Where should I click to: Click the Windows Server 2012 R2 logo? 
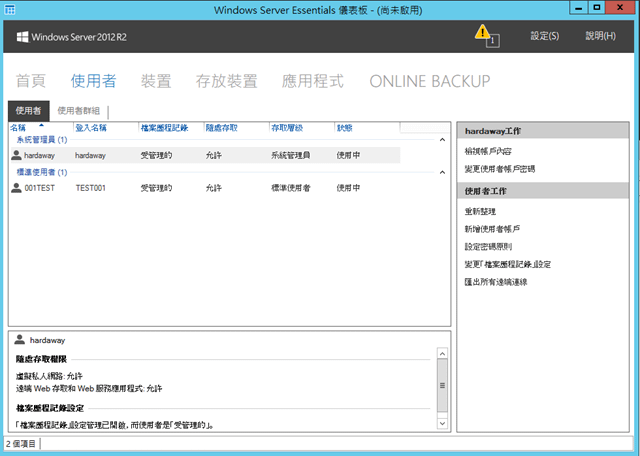click(x=71, y=37)
